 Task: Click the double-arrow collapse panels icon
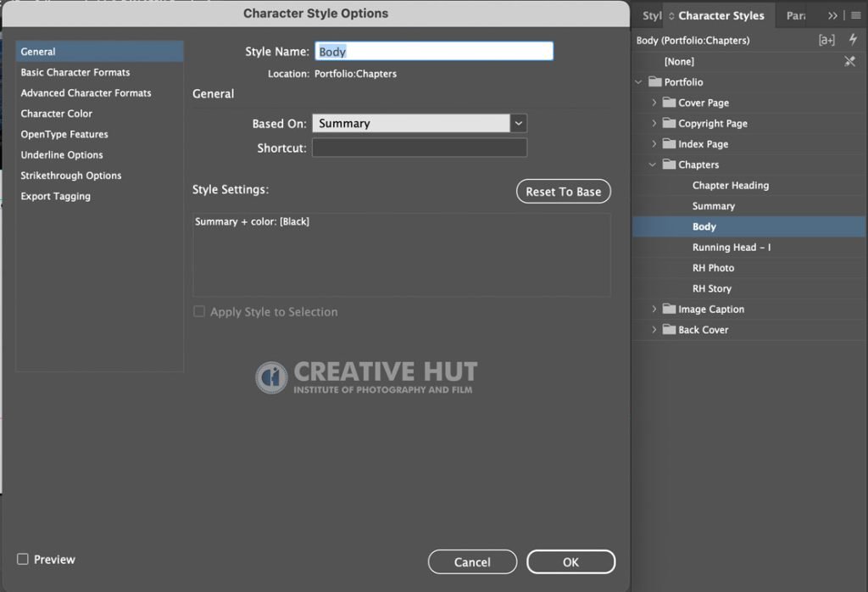(832, 15)
